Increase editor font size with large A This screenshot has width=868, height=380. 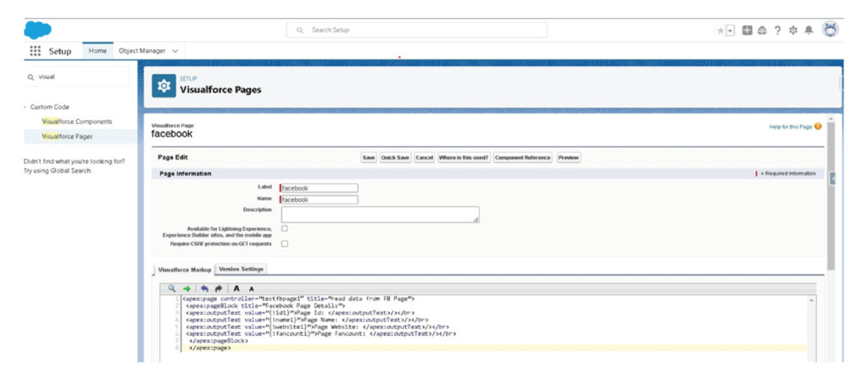(x=236, y=288)
